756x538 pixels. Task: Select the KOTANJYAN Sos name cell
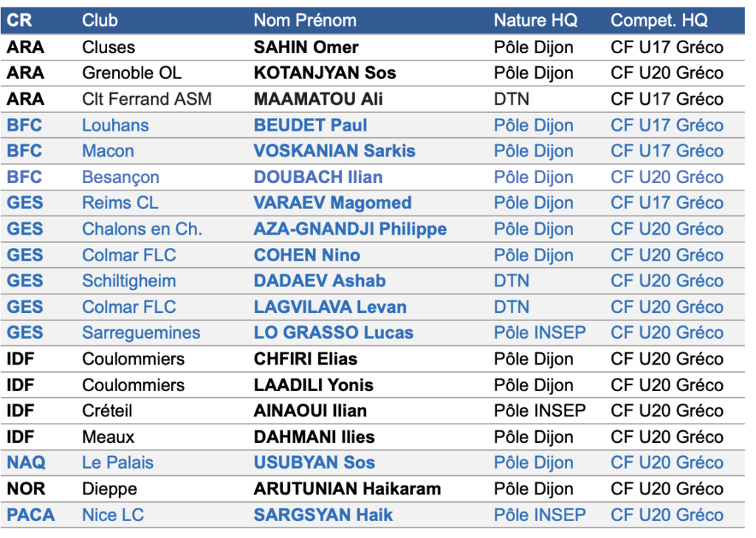coord(325,73)
